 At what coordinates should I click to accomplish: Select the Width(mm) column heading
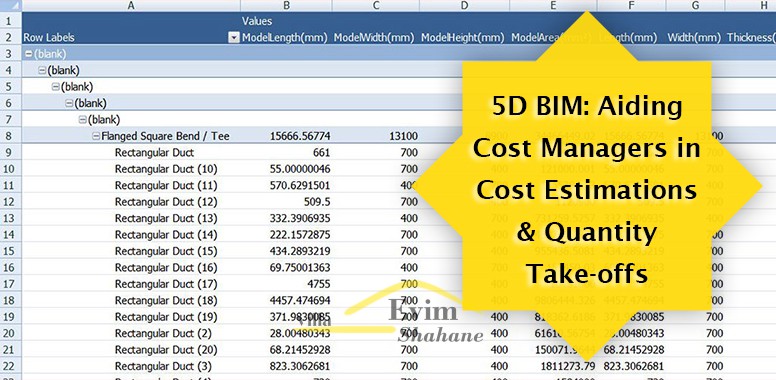pyautogui.click(x=694, y=38)
